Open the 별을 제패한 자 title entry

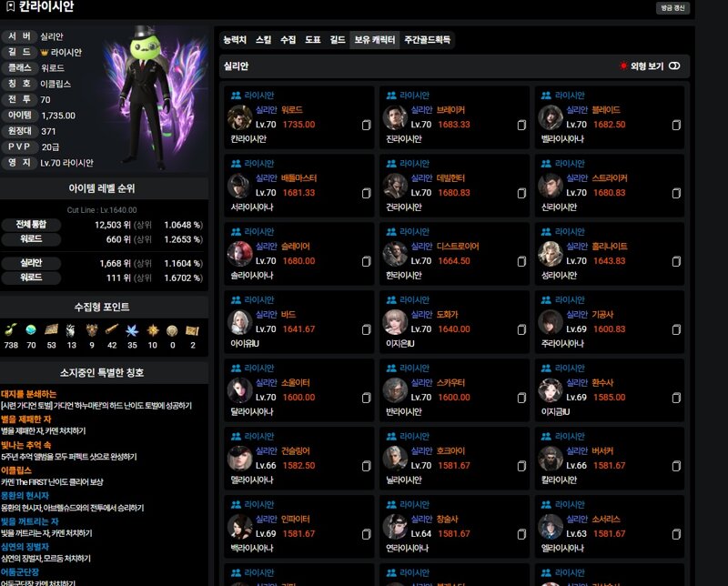pyautogui.click(x=26, y=419)
